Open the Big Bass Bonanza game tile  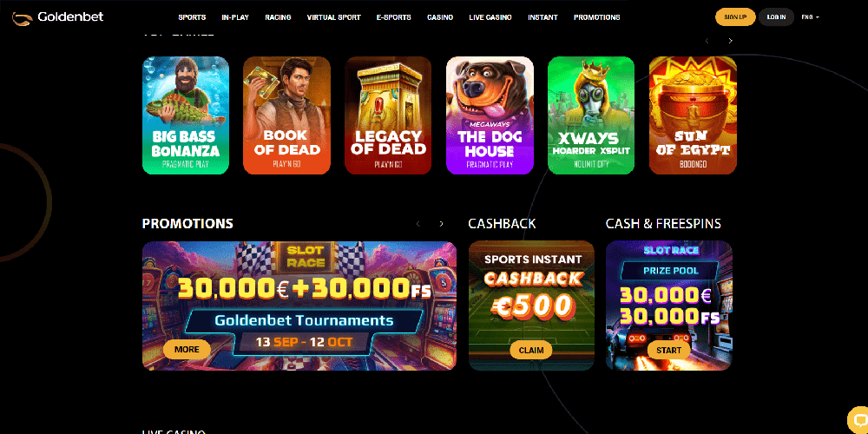click(186, 115)
